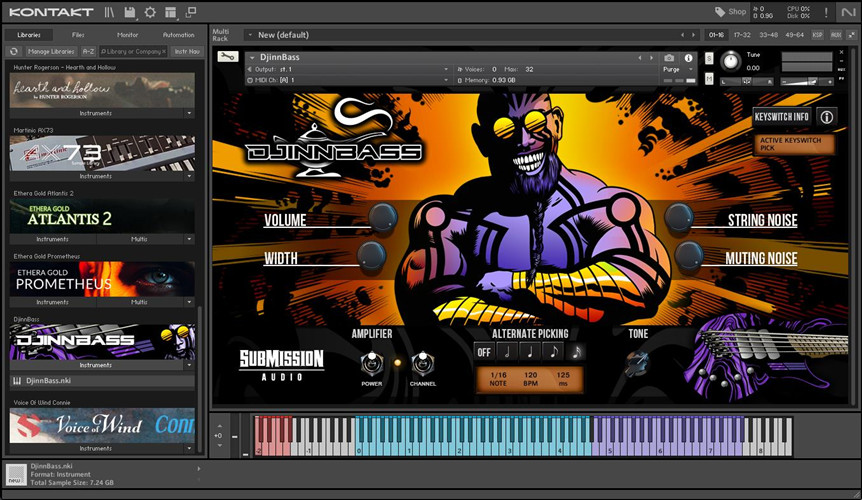862x500 pixels.
Task: Toggle the Instr Nav pane
Action: [x=187, y=51]
